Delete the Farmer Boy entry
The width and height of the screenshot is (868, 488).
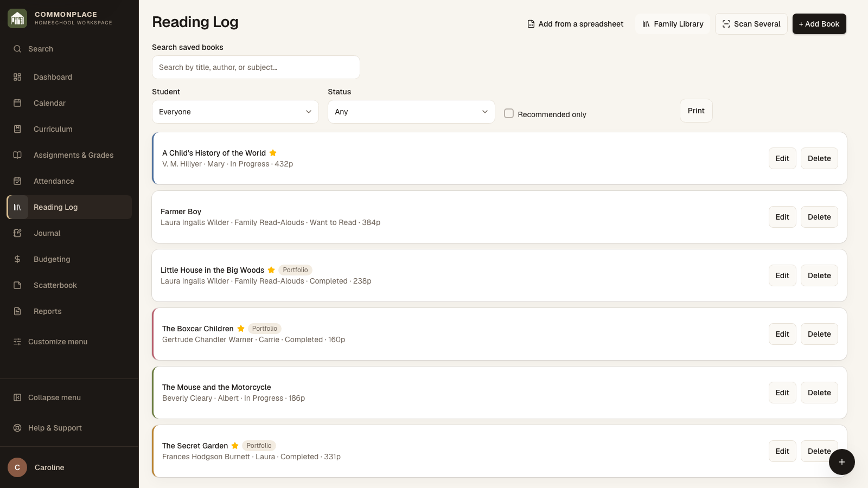pos(819,217)
